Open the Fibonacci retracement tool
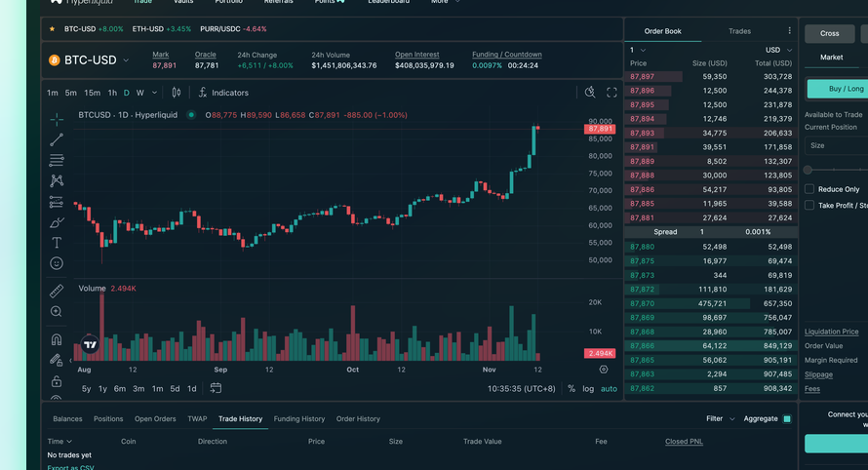 point(57,161)
